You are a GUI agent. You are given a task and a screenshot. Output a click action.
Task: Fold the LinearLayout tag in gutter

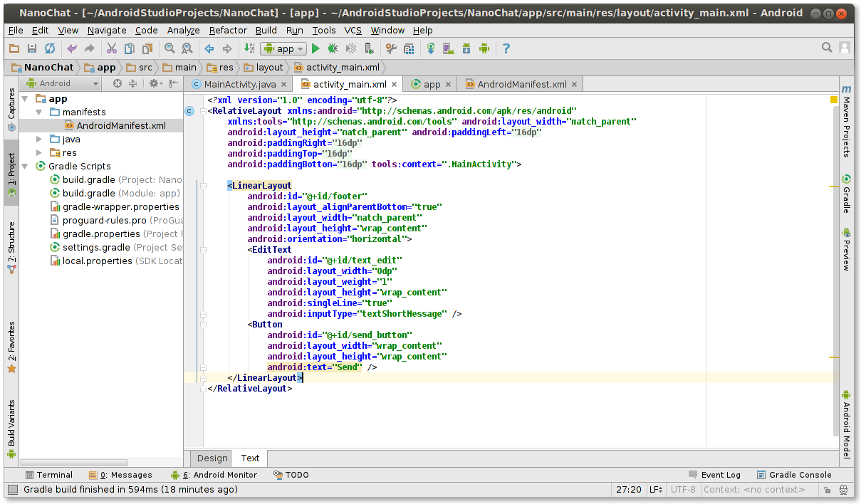tap(203, 186)
